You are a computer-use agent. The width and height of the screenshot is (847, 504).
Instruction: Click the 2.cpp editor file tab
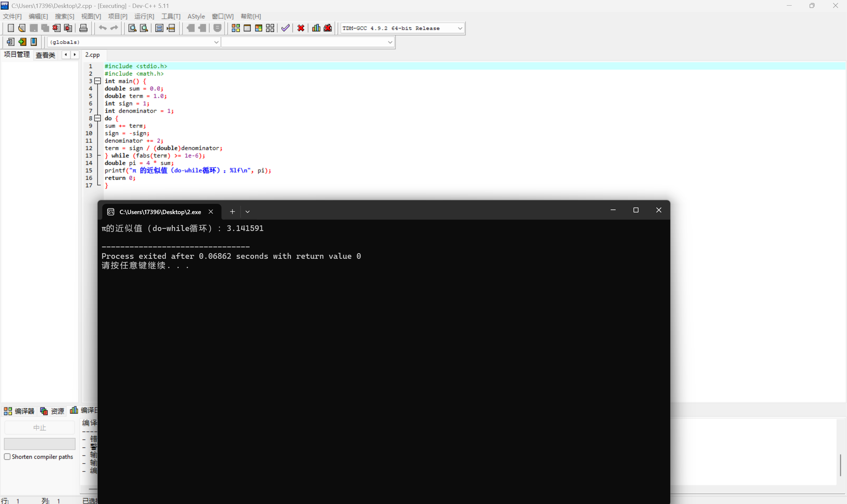tap(92, 55)
